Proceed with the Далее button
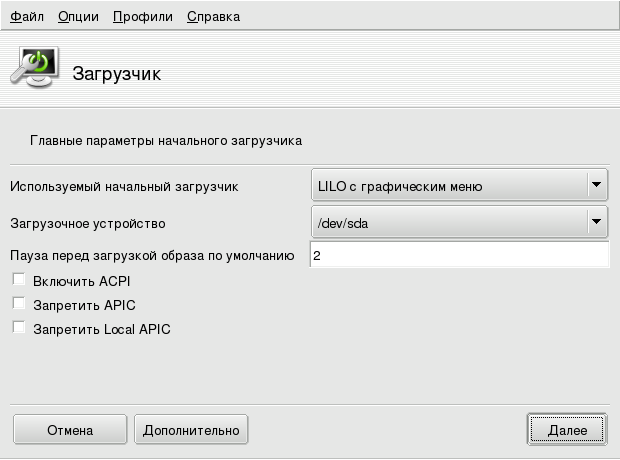Screen dimensions: 620x460 click(566, 430)
